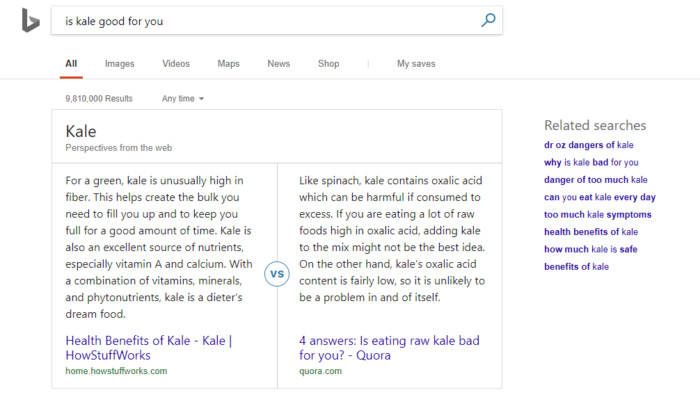Select the Shop tab
The image size is (700, 404).
tap(329, 64)
